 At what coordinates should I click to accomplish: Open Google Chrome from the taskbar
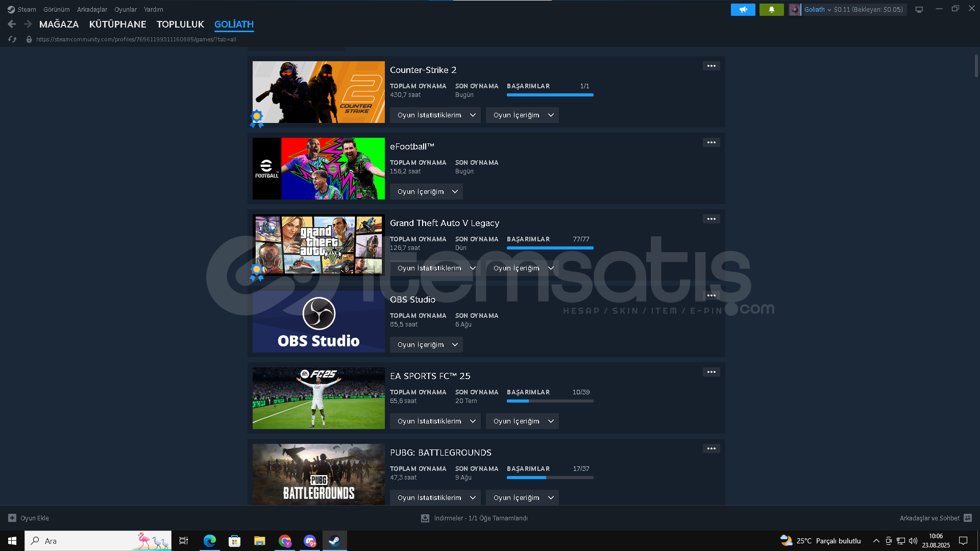tap(285, 541)
